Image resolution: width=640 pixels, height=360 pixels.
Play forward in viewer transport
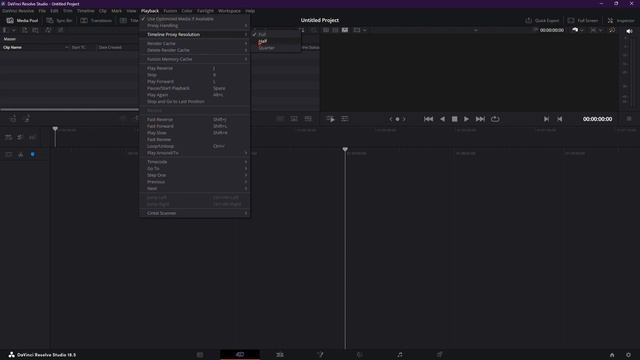(466, 119)
